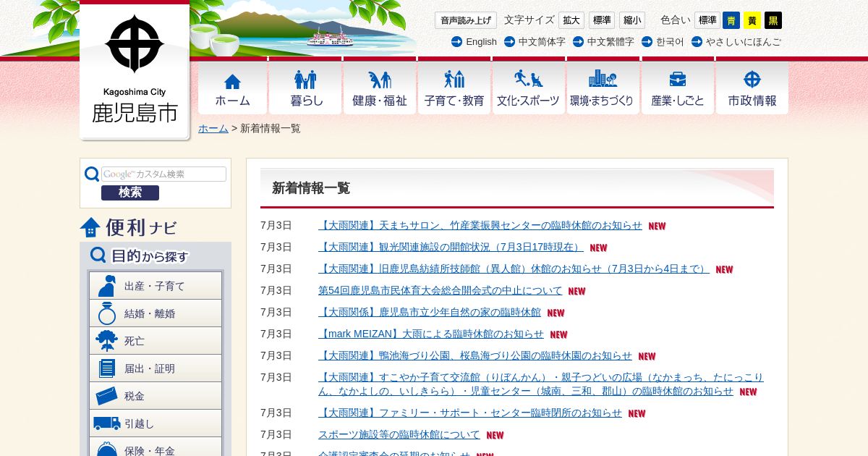
Task: Switch color scheme to yellow 黄
Action: [752, 20]
